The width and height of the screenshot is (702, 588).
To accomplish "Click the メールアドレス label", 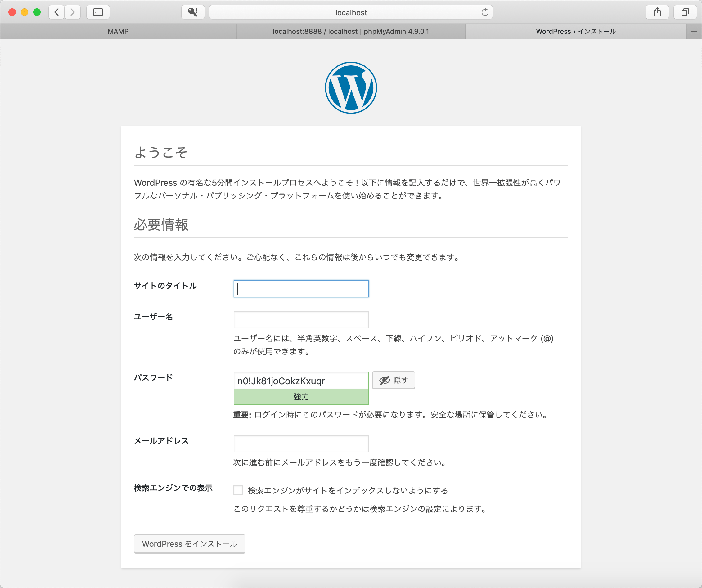I will click(161, 441).
